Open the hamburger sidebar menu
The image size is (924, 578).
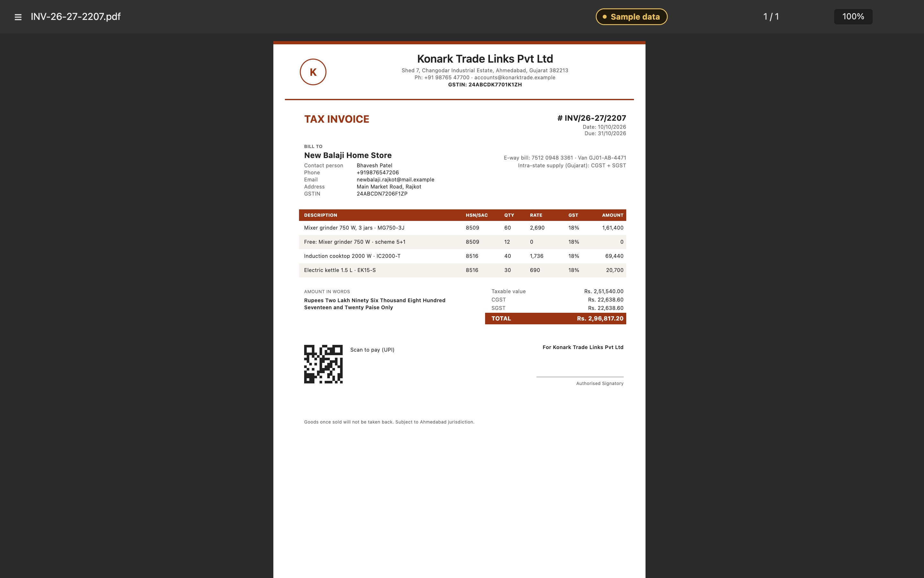click(x=18, y=17)
